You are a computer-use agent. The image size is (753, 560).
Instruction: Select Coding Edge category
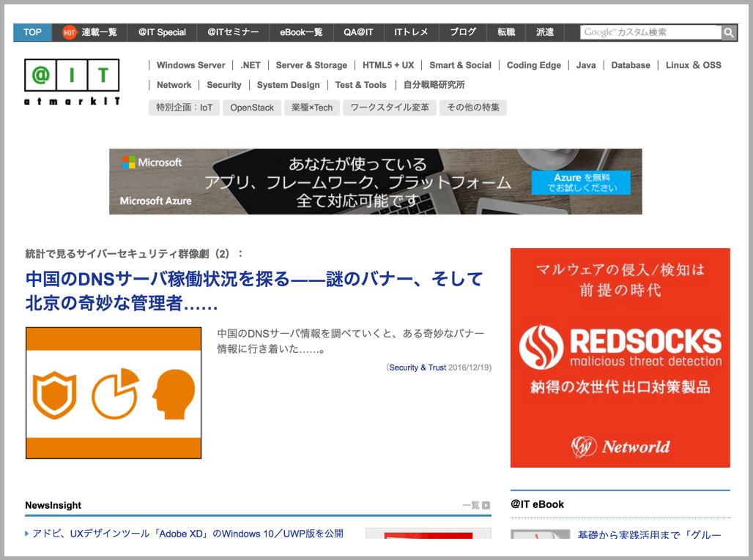[533, 65]
